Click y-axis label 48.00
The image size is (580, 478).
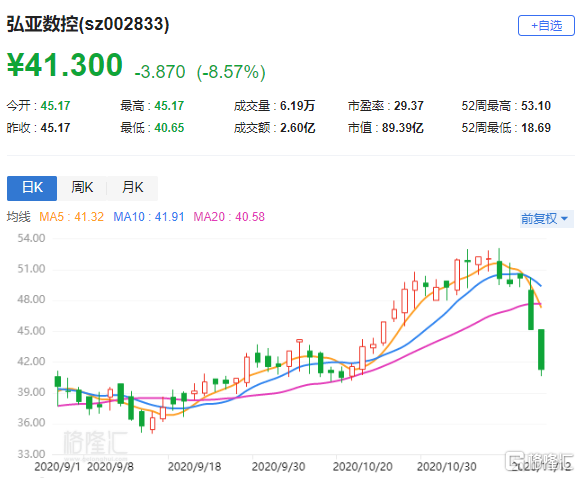click(x=31, y=299)
